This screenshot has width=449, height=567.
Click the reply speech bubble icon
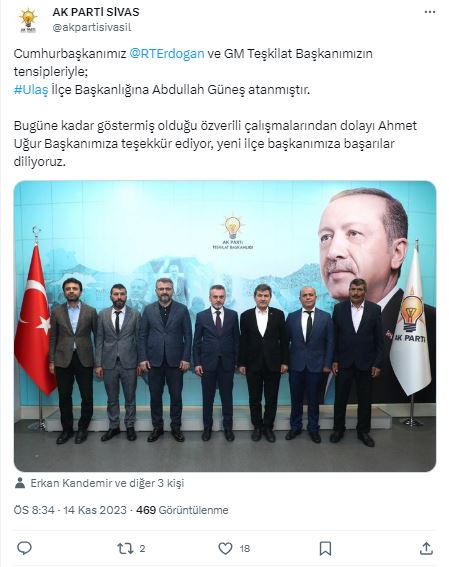pyautogui.click(x=25, y=548)
